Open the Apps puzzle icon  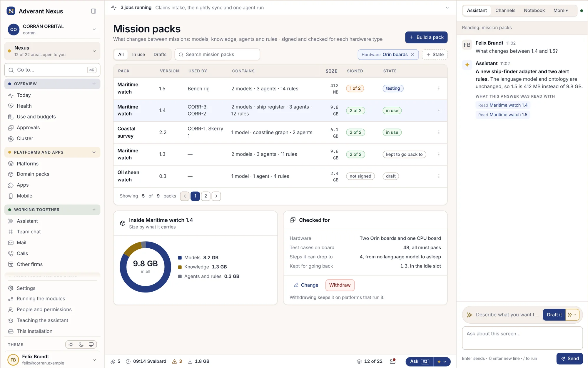pyautogui.click(x=11, y=185)
